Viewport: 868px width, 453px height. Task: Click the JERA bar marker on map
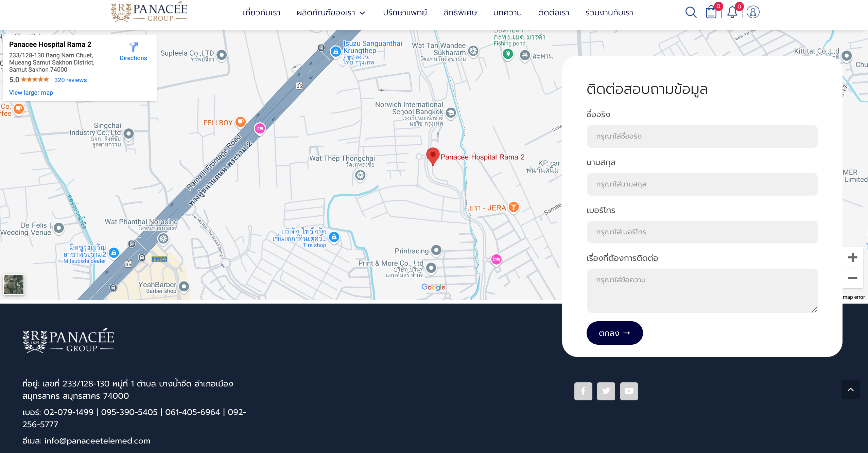(x=514, y=207)
